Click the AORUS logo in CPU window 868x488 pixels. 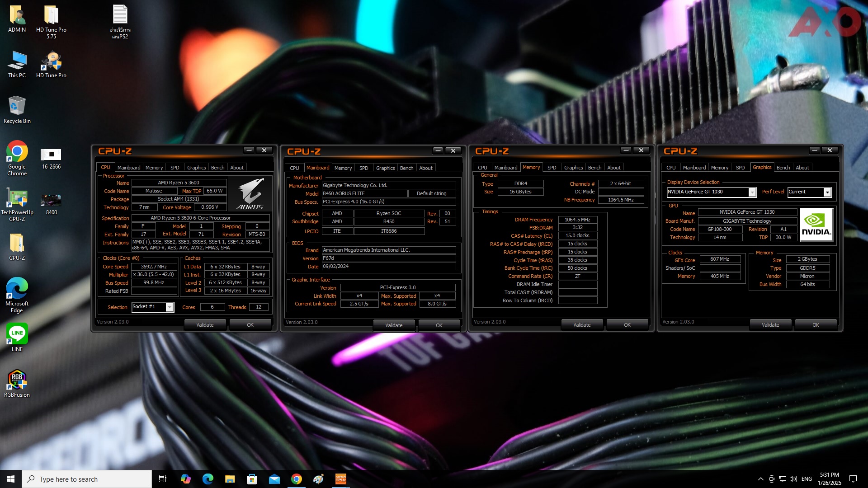click(250, 193)
